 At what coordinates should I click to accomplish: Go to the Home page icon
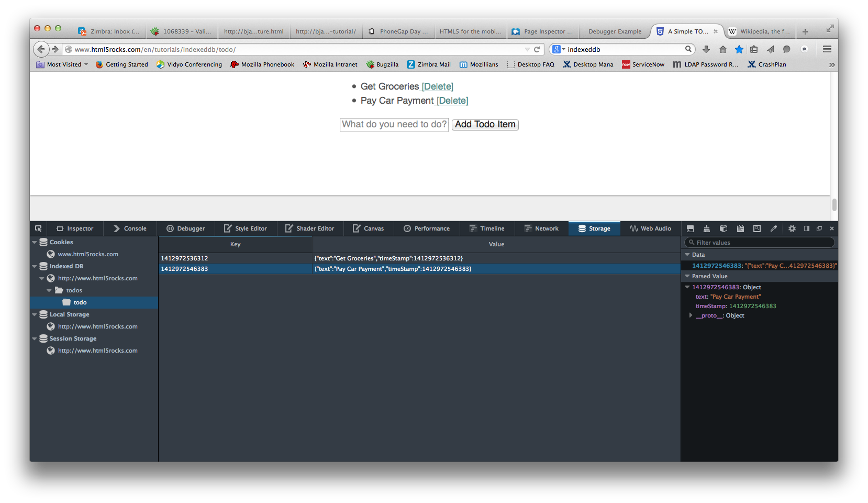pos(722,49)
